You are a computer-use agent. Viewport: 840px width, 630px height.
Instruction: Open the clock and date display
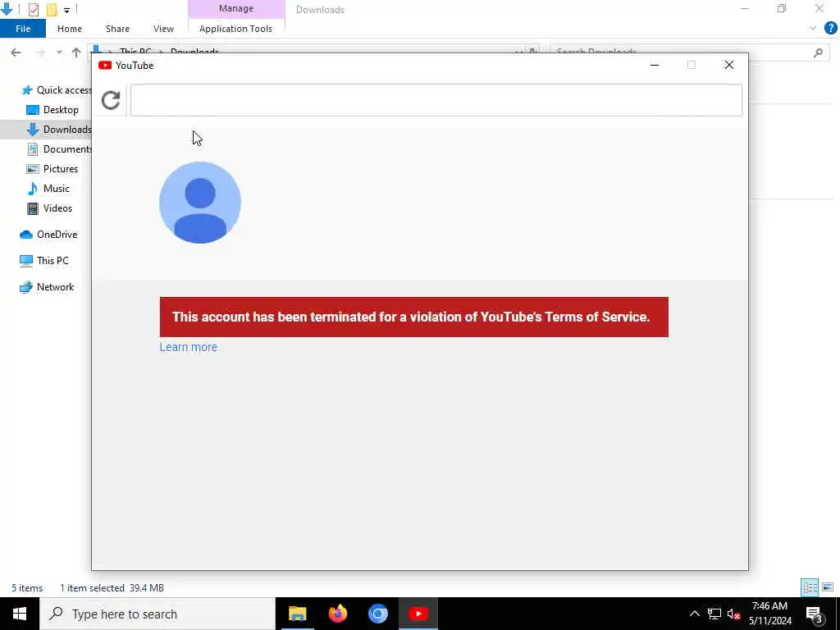click(x=769, y=614)
